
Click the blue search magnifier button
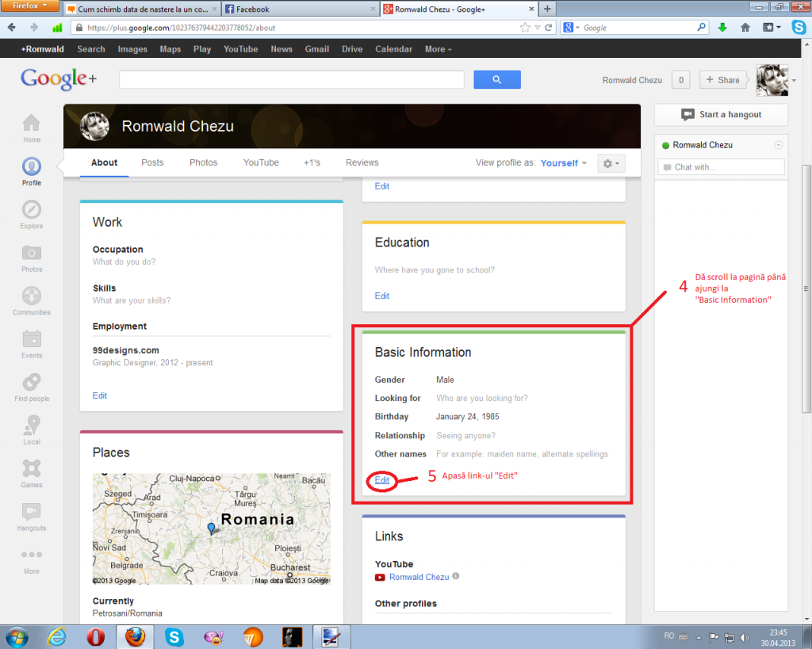click(x=497, y=80)
